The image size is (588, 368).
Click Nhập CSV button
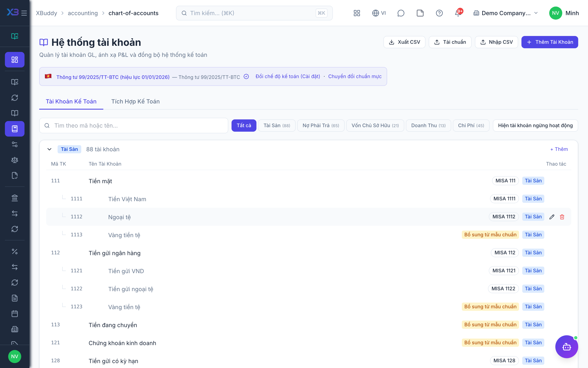[x=496, y=42]
